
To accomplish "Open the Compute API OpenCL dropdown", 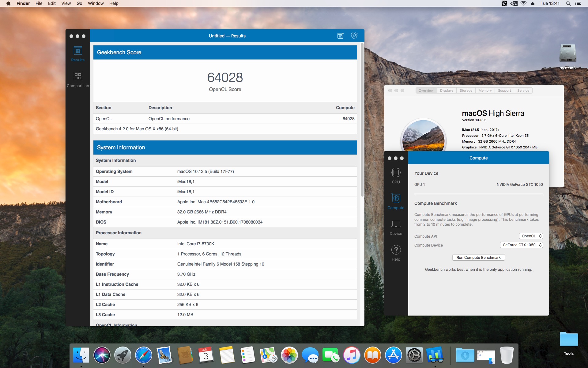I will (x=531, y=236).
